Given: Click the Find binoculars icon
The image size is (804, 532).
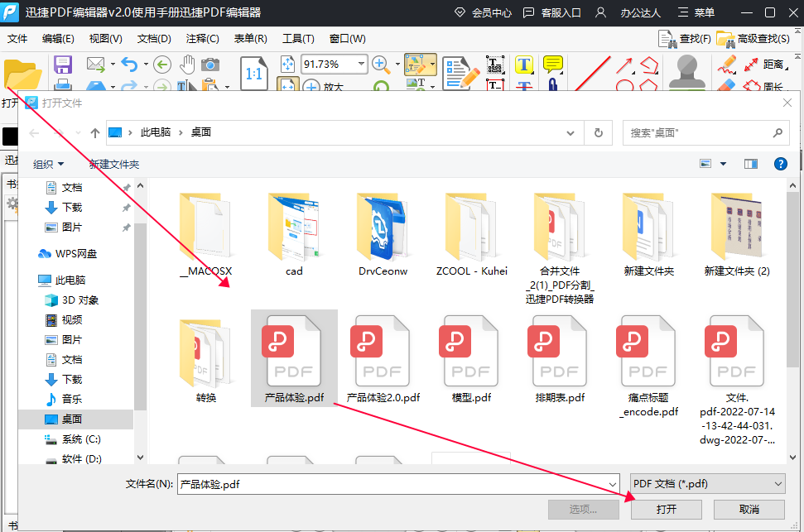Looking at the screenshot, I should 668,39.
